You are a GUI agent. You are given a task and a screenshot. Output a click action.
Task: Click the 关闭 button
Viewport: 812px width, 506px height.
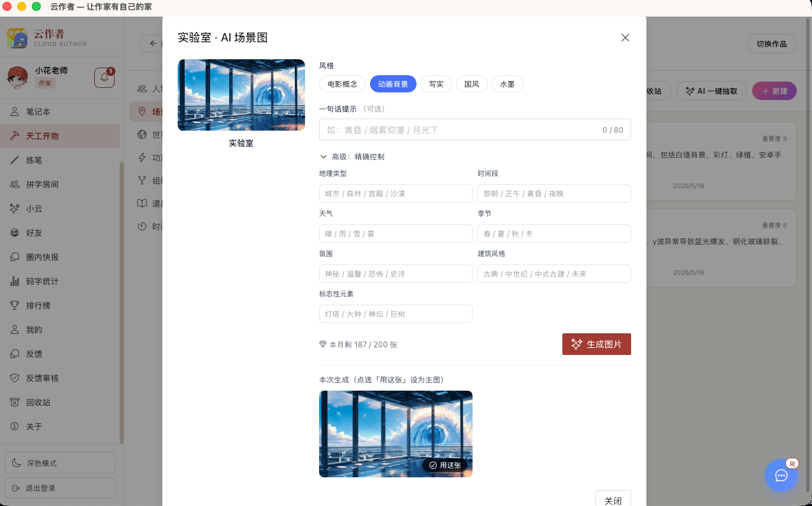(x=613, y=500)
